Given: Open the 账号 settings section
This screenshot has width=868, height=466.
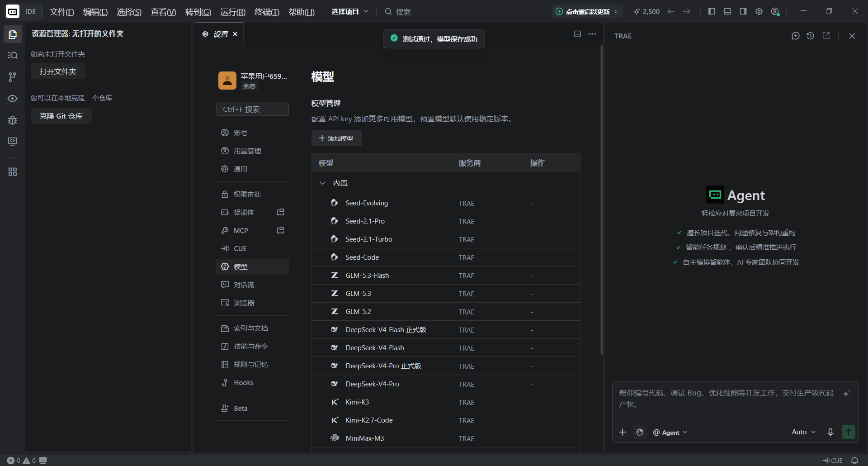Looking at the screenshot, I should tap(252, 133).
